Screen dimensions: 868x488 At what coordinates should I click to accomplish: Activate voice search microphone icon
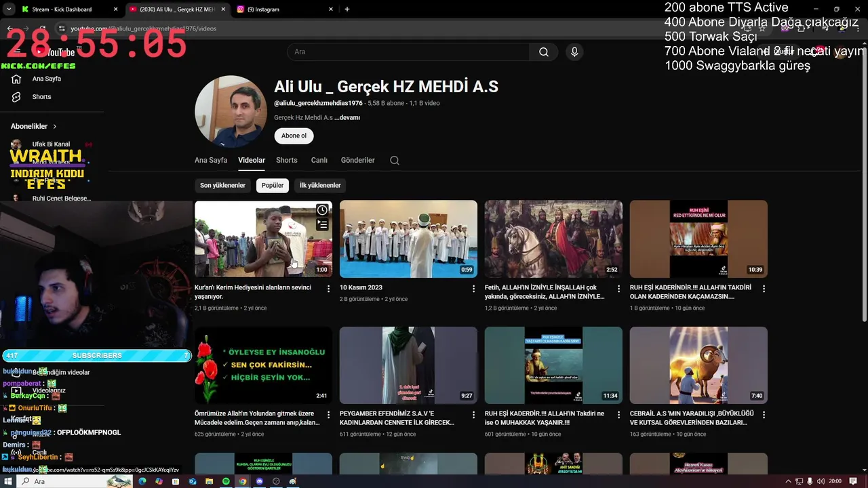[574, 52]
